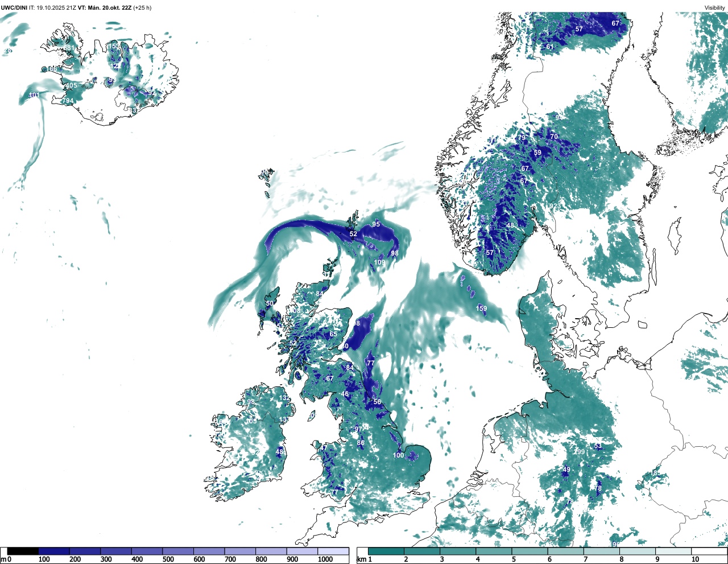Click the 95 value in the dark fog band
This screenshot has height=564, width=728.
[376, 224]
